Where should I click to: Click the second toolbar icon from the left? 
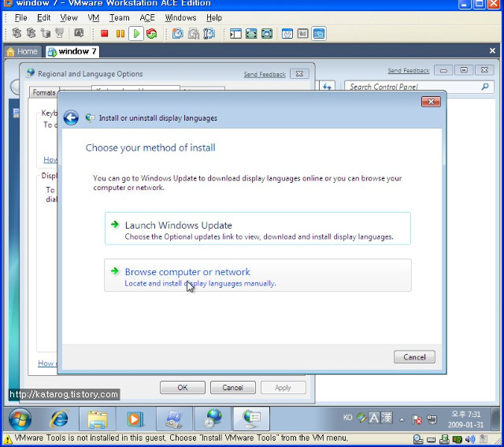click(x=31, y=33)
